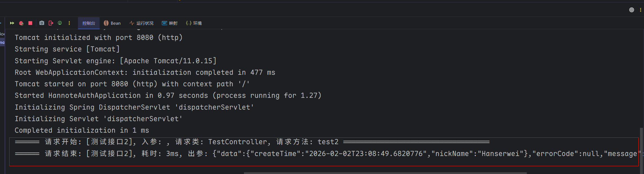Switch to the 运行状况 tab
The height and width of the screenshot is (174, 644).
point(141,23)
